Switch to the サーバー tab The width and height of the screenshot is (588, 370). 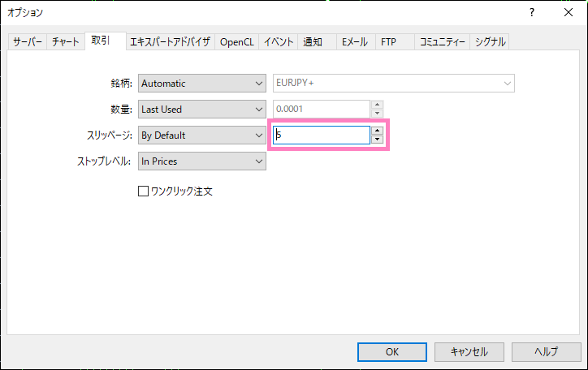point(28,42)
